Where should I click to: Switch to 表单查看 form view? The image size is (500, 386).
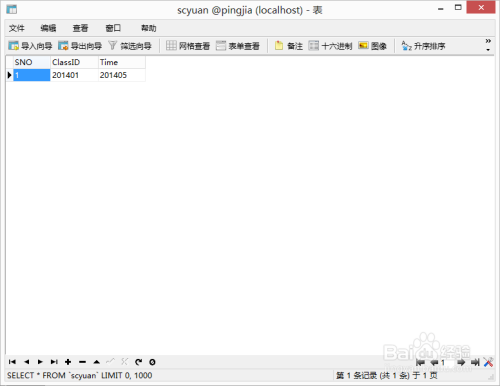coord(238,46)
